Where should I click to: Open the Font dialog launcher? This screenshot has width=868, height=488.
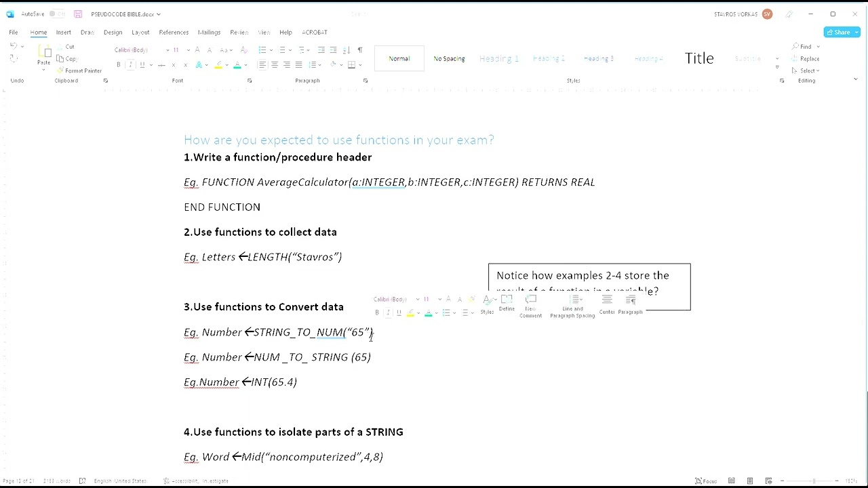coord(250,81)
